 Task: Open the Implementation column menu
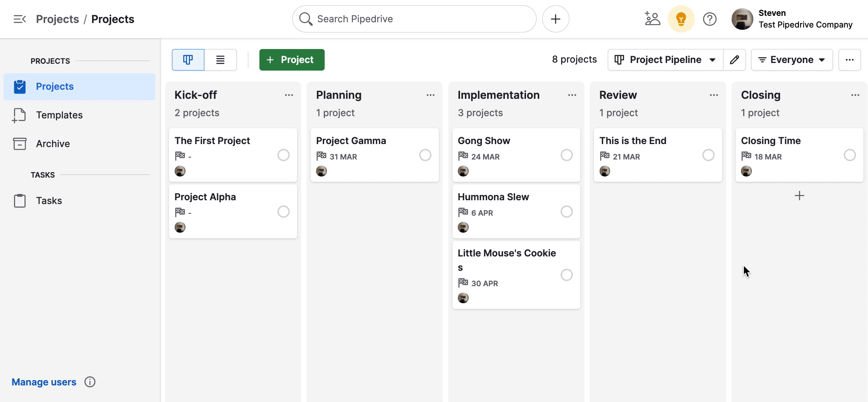coord(572,95)
